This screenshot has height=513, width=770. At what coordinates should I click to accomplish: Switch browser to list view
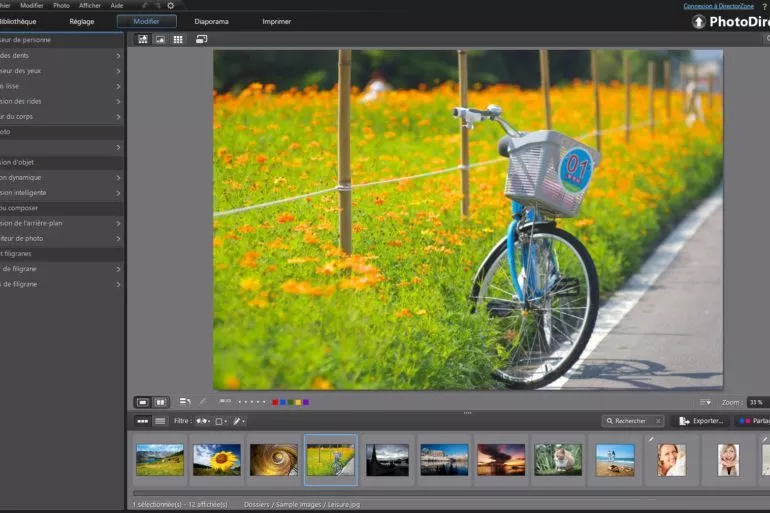pos(160,421)
